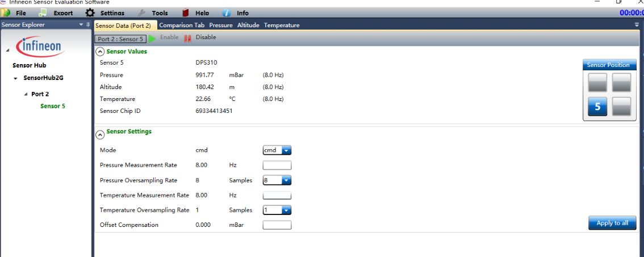The height and width of the screenshot is (257, 644).
Task: Click the Apply to all button
Action: (612, 223)
